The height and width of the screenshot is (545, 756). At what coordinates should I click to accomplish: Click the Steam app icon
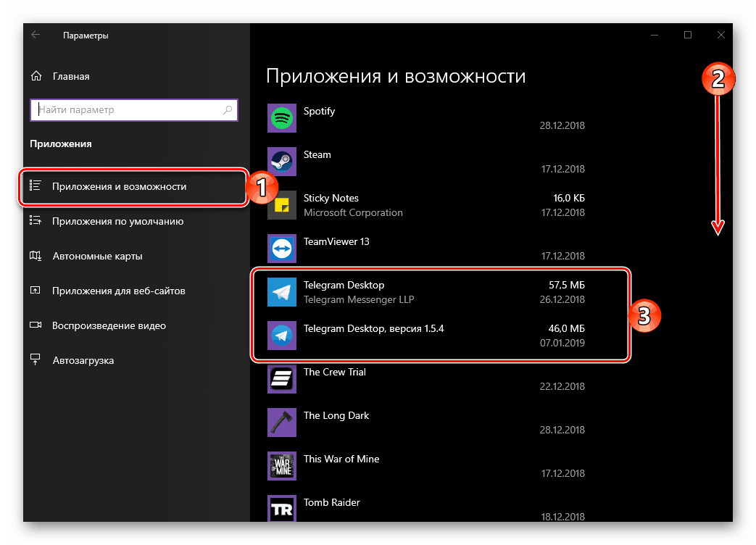click(x=281, y=161)
